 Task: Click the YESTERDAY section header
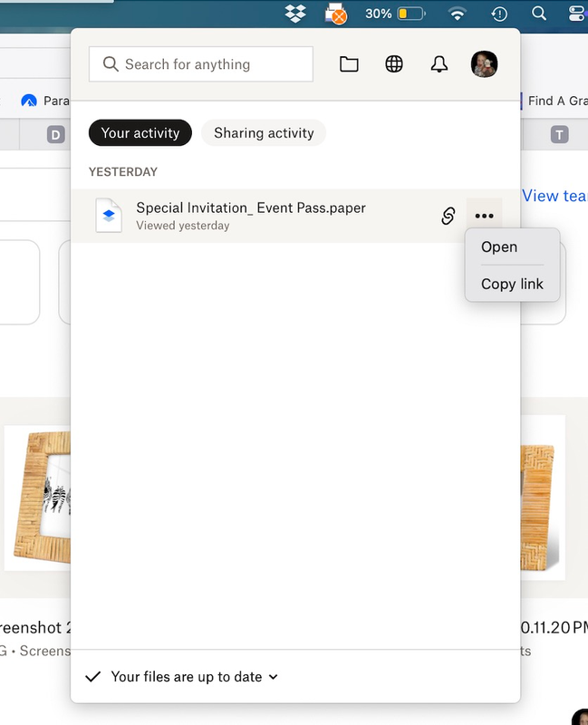click(x=123, y=172)
